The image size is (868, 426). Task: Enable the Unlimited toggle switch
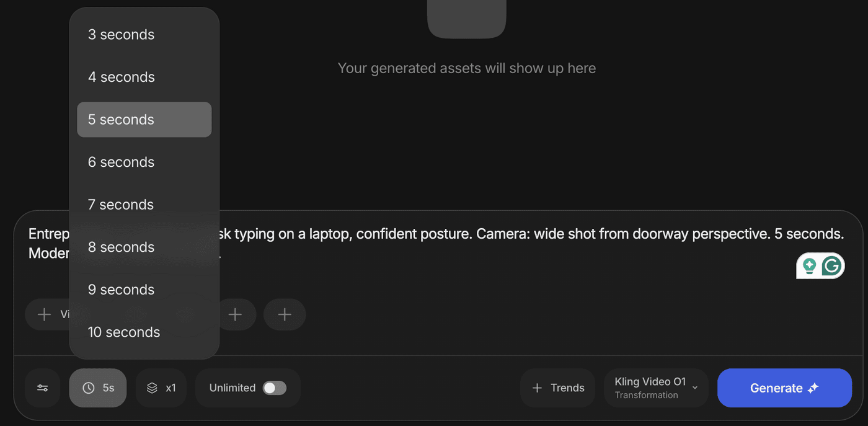coord(274,388)
